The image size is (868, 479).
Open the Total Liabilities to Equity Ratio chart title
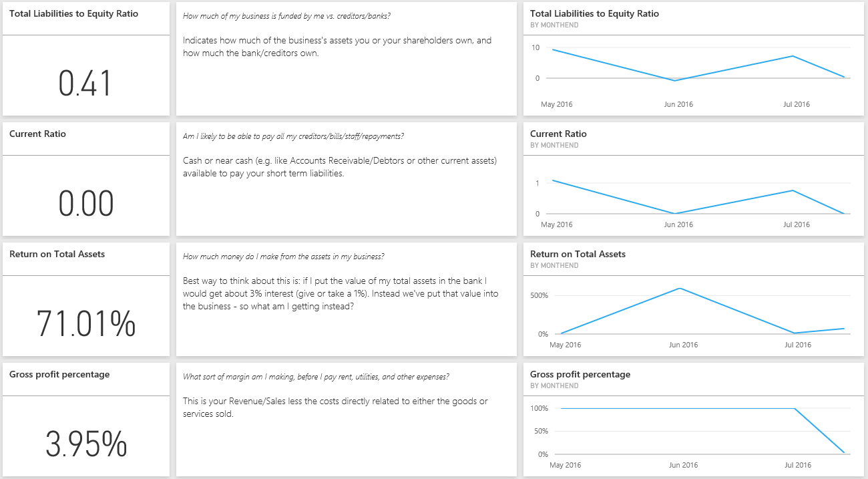[x=594, y=13]
